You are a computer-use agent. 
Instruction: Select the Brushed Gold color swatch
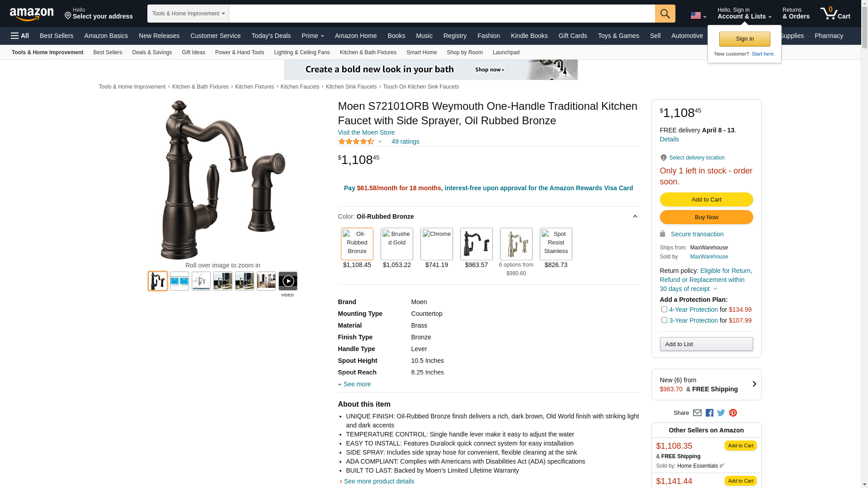click(397, 244)
